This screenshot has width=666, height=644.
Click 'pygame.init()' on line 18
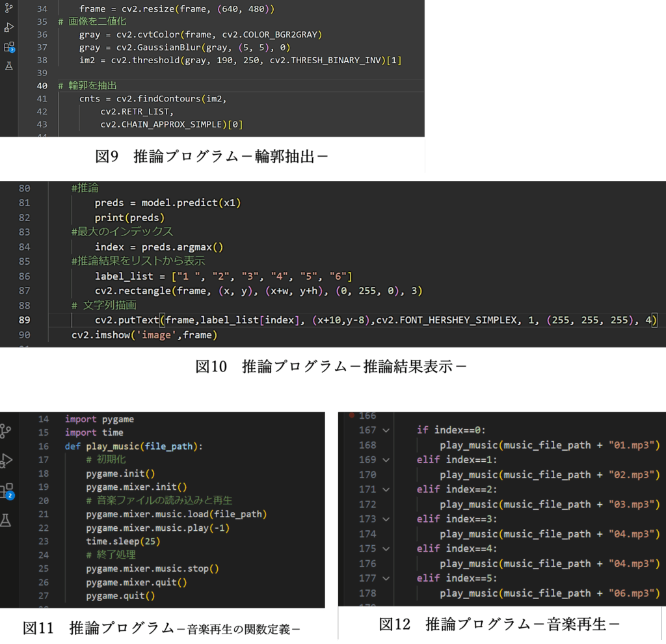click(x=120, y=474)
